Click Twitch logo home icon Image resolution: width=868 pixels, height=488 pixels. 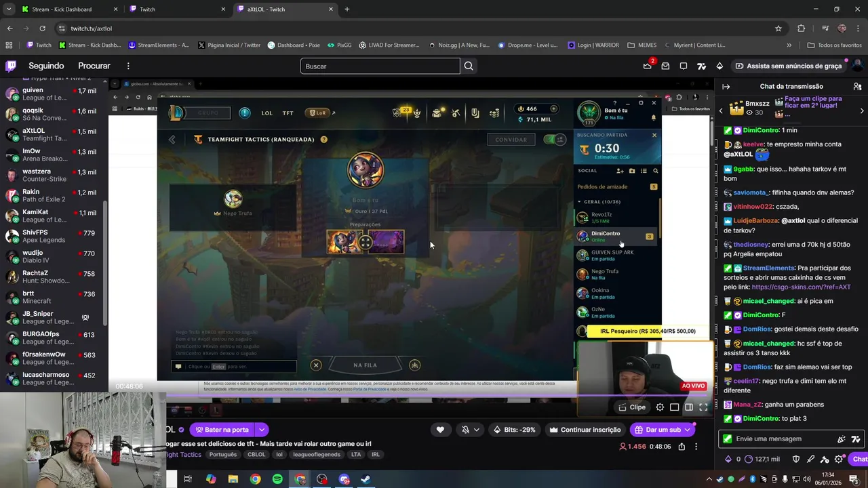pyautogui.click(x=11, y=66)
